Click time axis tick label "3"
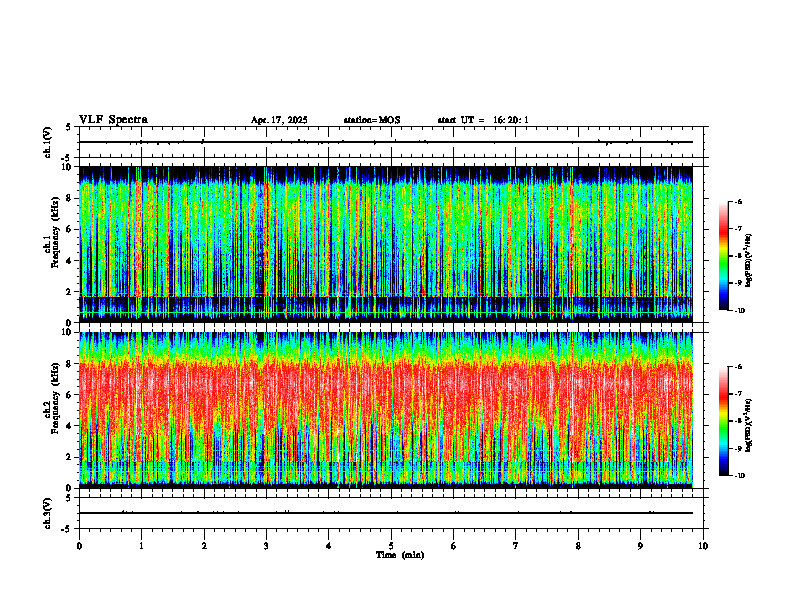 [x=266, y=546]
